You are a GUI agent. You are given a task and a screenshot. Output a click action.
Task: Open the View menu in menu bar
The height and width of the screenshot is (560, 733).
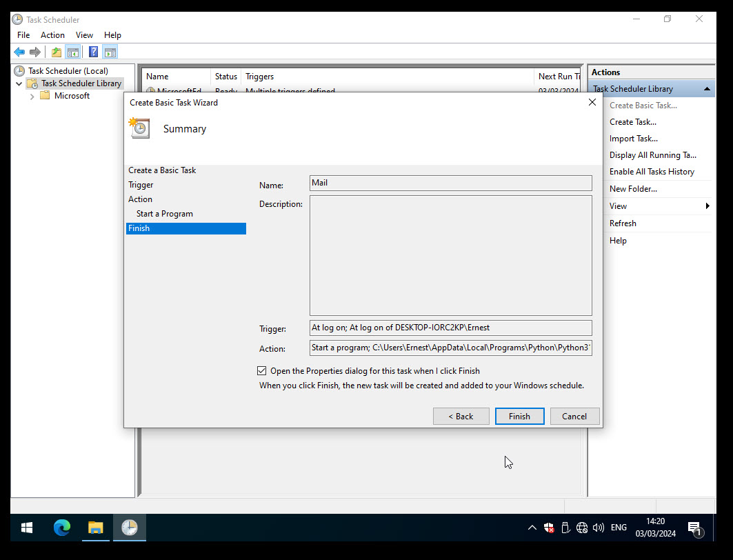(84, 35)
